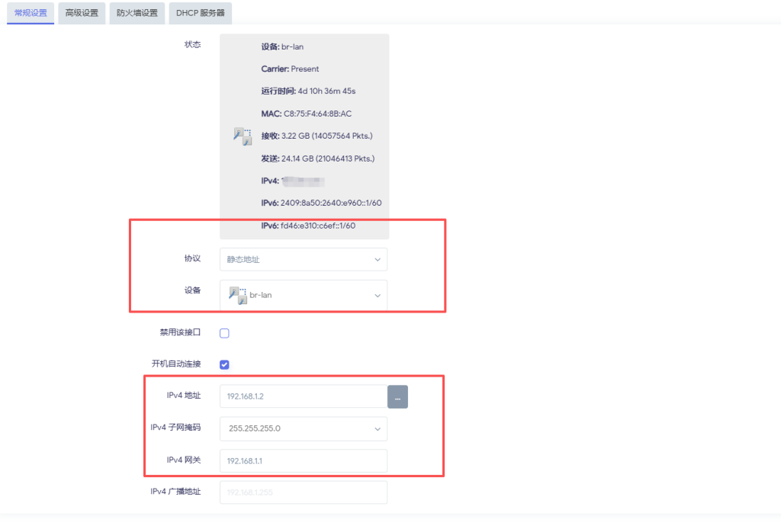Screen dimensions: 781x532
Task: Select 255.255.255.0 in the subnet mask box
Action: click(303, 428)
